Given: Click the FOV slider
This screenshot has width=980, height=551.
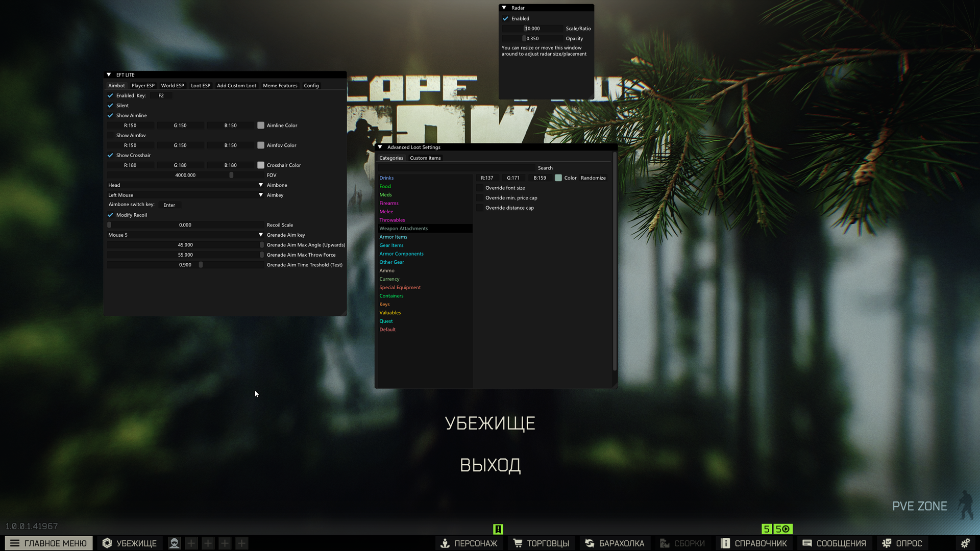Looking at the screenshot, I should coord(185,175).
